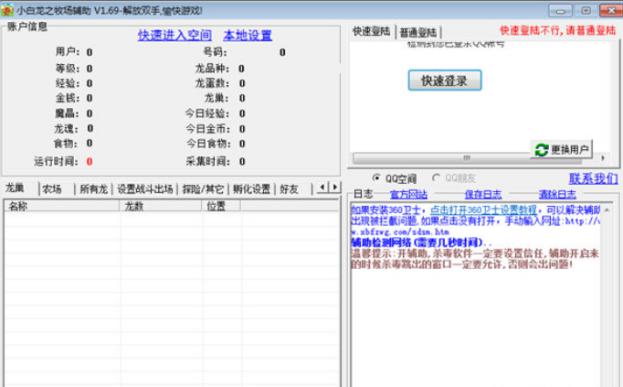Open the 官方网站 link
623x387 pixels.
408,194
